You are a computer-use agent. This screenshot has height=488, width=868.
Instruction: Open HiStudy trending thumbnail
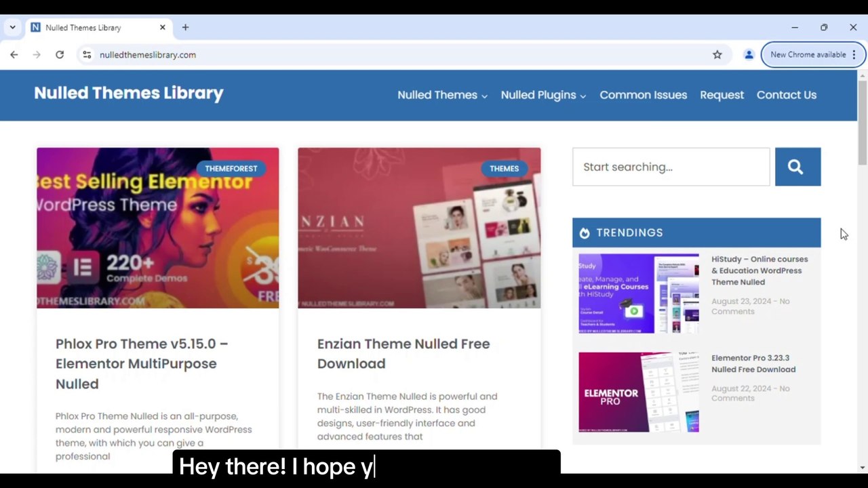click(x=638, y=293)
